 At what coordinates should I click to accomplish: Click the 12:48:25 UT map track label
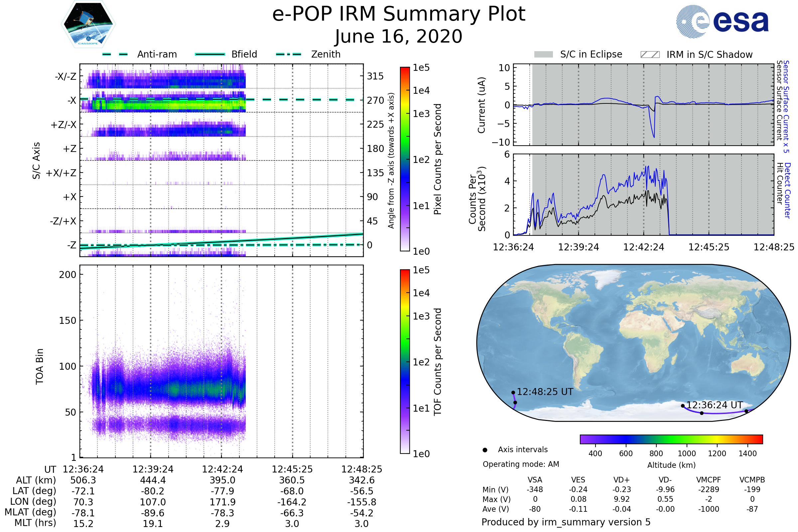[545, 392]
